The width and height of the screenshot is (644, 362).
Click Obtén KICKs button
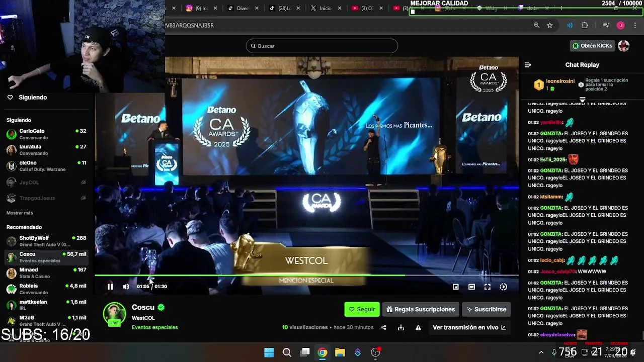pos(592,46)
